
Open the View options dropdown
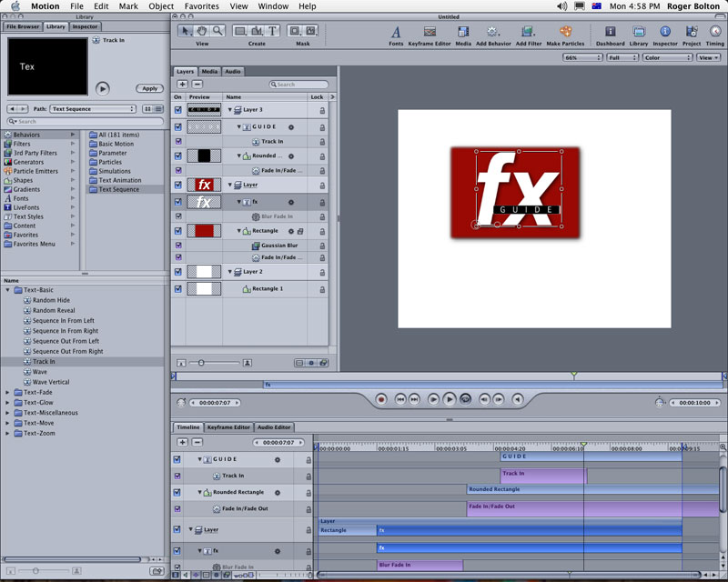click(709, 57)
